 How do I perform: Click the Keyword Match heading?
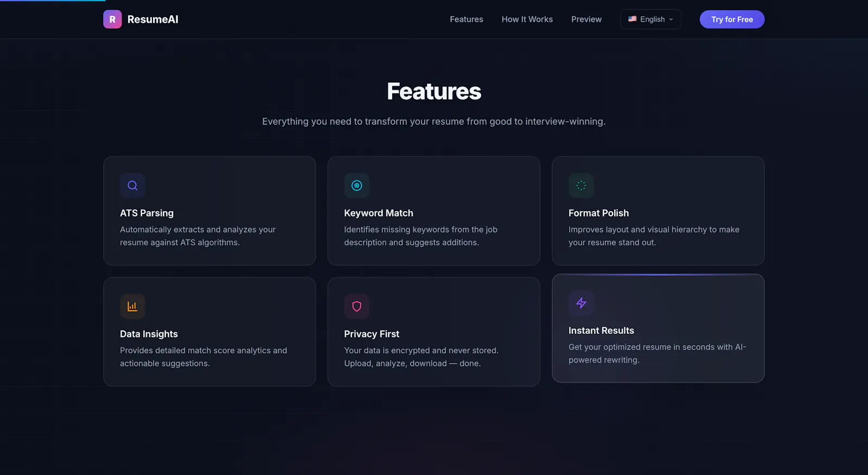[x=379, y=213]
